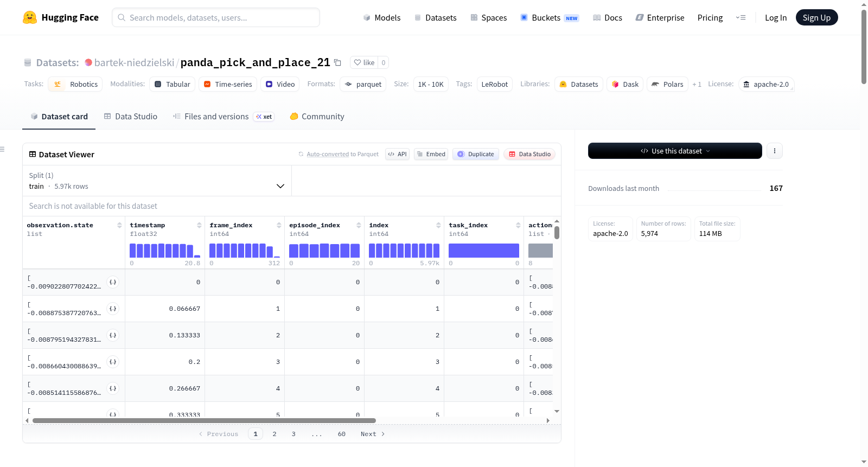
Task: Open the Files and versions tab
Action: pyautogui.click(x=224, y=117)
